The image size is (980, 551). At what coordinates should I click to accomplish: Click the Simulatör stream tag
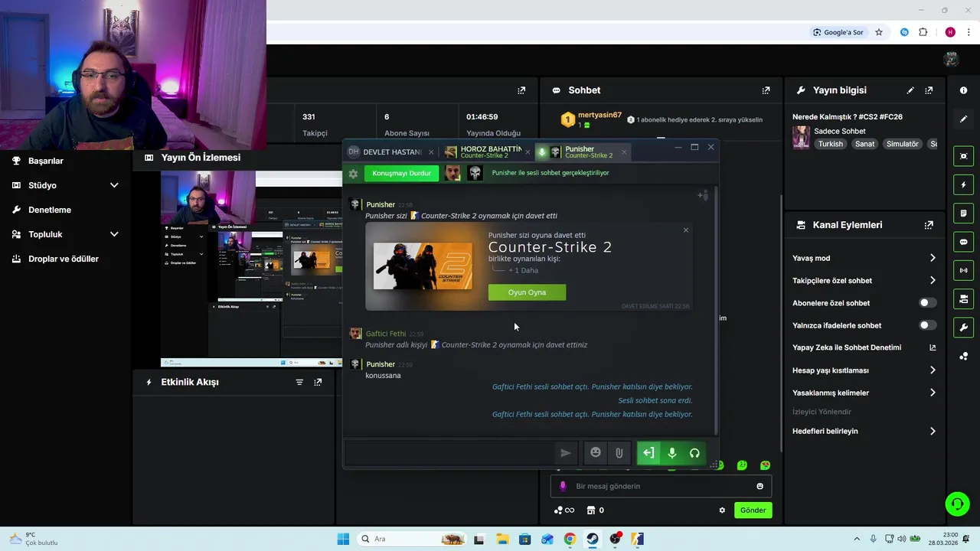click(x=902, y=144)
